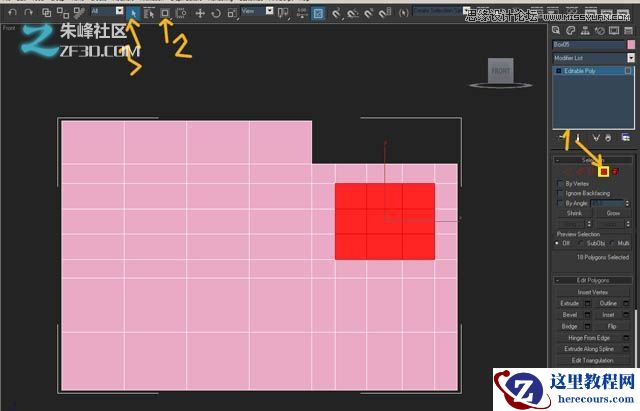Open the Extrude settings box
This screenshot has height=411, width=640.
(588, 303)
